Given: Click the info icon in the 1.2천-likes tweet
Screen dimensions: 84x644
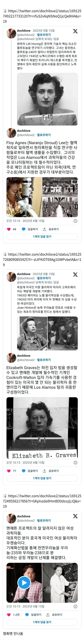Looking at the screenshot, I should coord(75,606).
